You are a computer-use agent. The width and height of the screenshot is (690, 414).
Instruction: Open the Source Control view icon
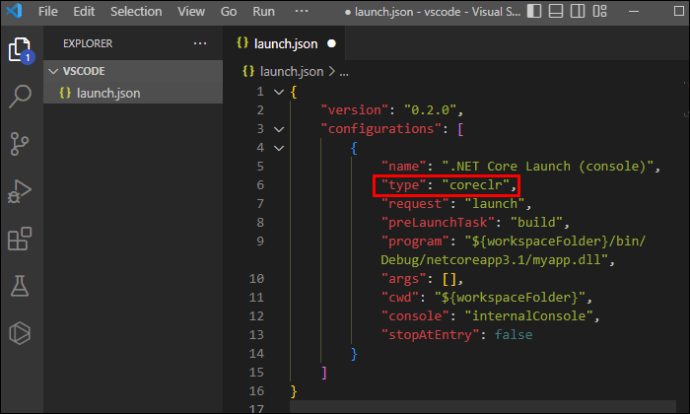point(19,144)
